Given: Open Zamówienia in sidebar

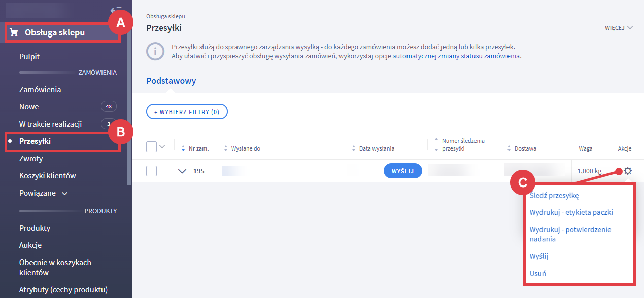Looking at the screenshot, I should click(x=40, y=90).
